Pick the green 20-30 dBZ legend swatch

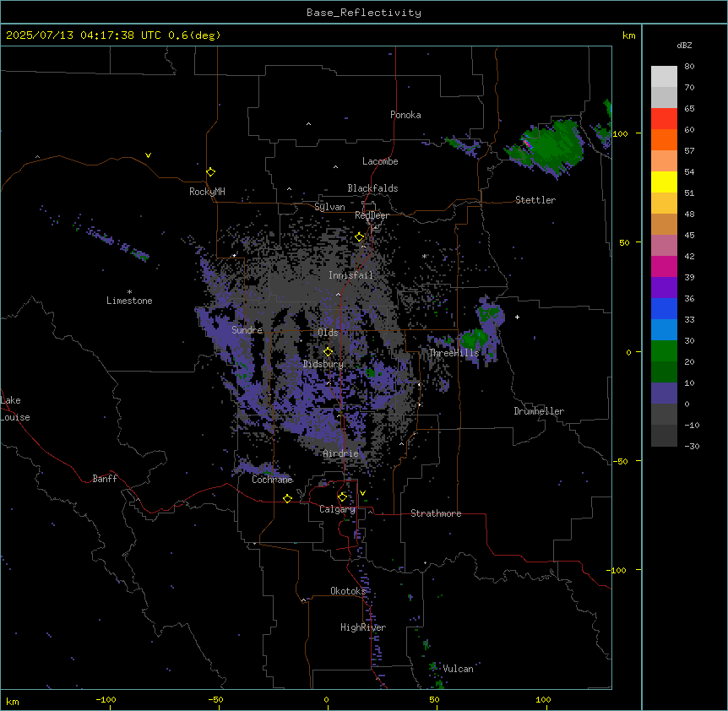pyautogui.click(x=664, y=351)
